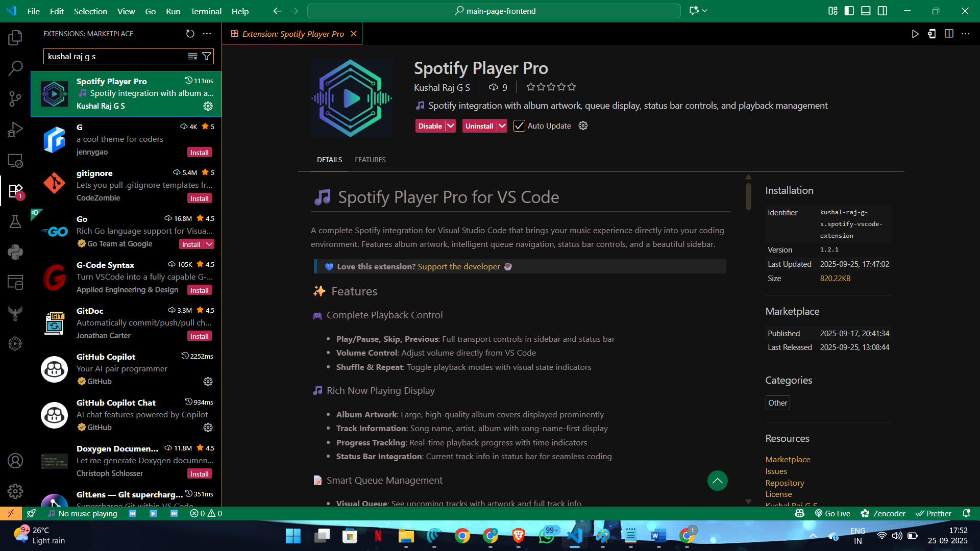This screenshot has height=551, width=980.
Task: Toggle secondary side bar visibility
Action: pos(883,11)
